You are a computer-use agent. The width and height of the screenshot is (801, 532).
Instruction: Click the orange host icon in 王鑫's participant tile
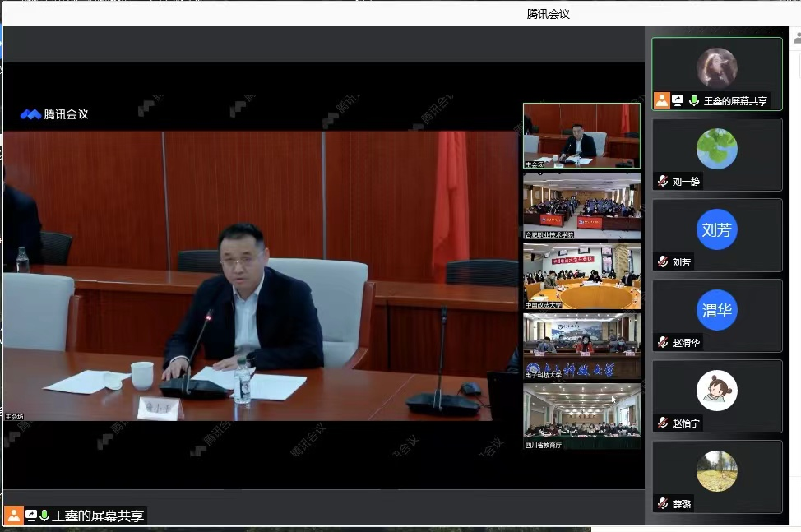(x=661, y=100)
